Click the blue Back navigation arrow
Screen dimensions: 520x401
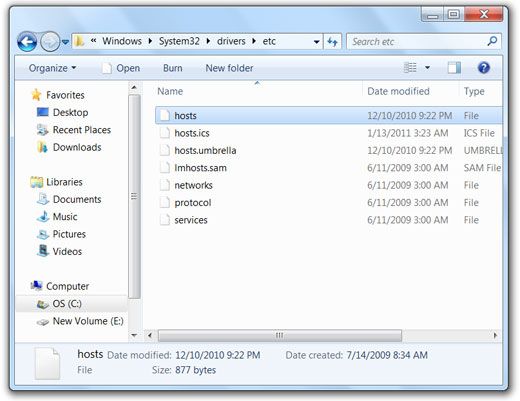pyautogui.click(x=27, y=42)
